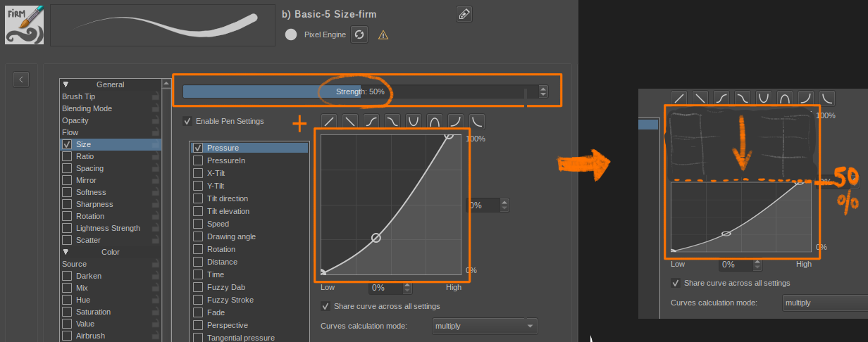The width and height of the screenshot is (868, 342).
Task: Select Flow in the options list
Action: [x=70, y=132]
